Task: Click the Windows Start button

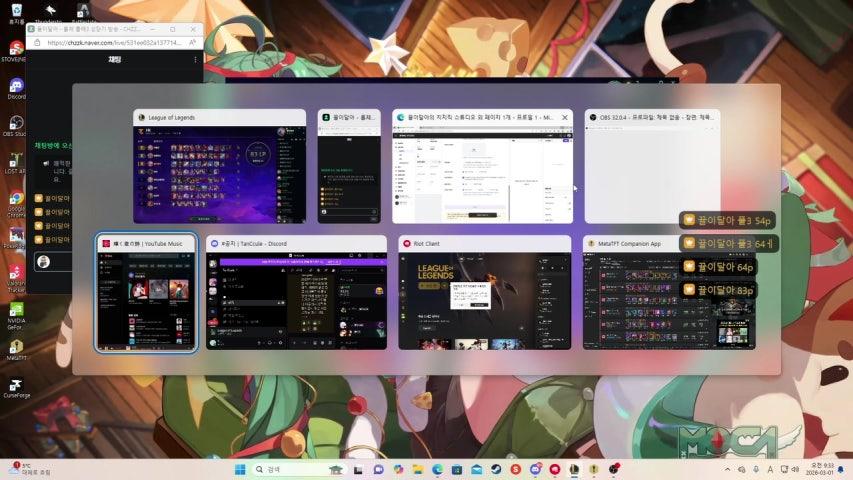Action: pyautogui.click(x=240, y=469)
